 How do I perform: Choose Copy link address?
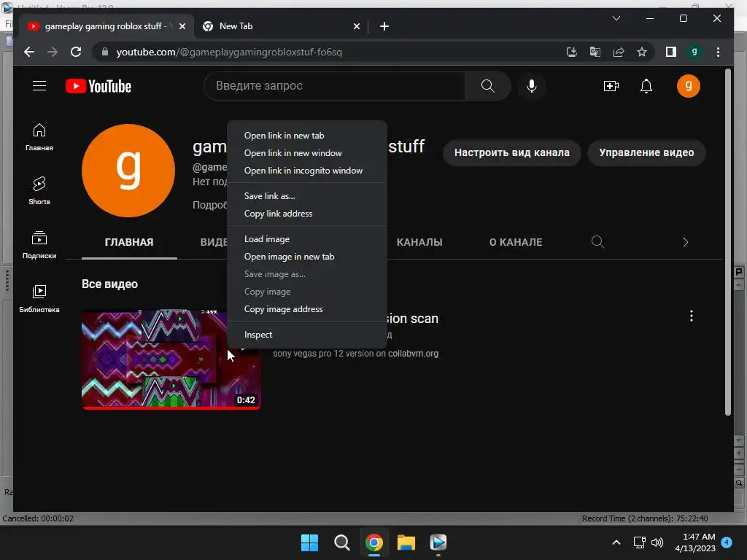pos(307,214)
